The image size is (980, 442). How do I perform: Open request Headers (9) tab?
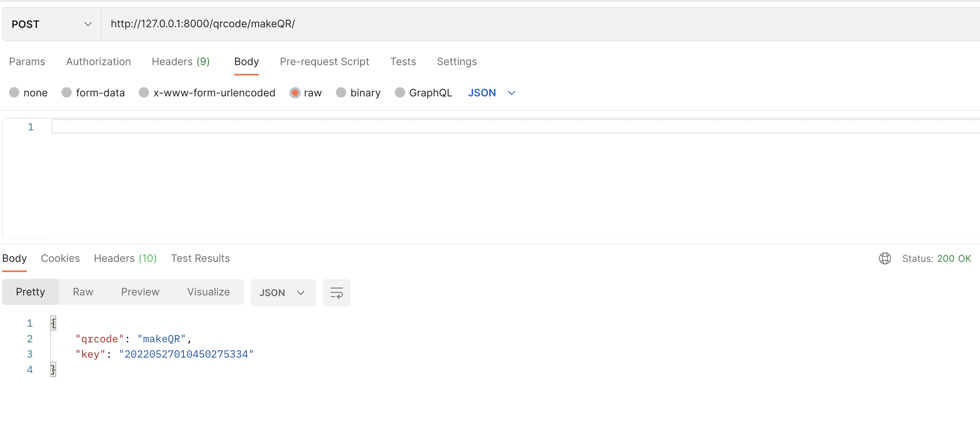click(x=180, y=61)
